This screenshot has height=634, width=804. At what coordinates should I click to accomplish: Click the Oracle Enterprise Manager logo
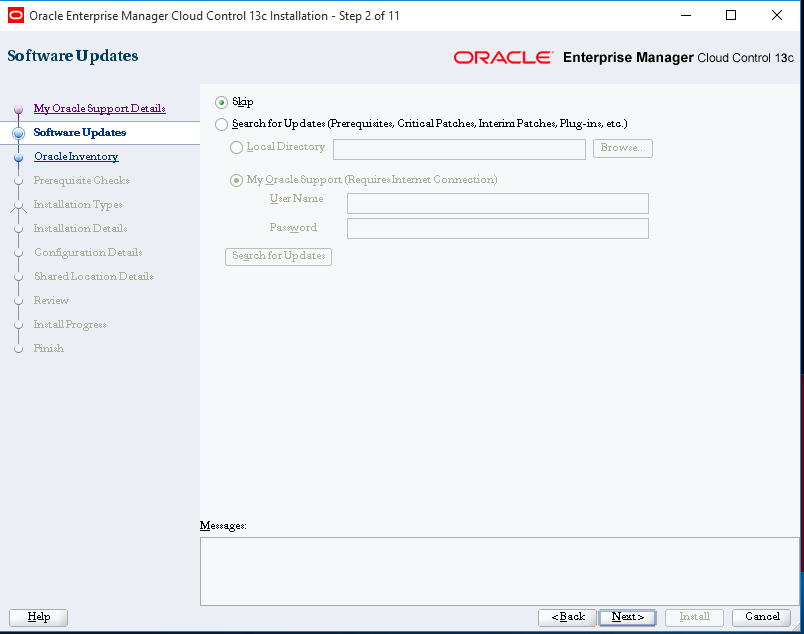(x=503, y=57)
